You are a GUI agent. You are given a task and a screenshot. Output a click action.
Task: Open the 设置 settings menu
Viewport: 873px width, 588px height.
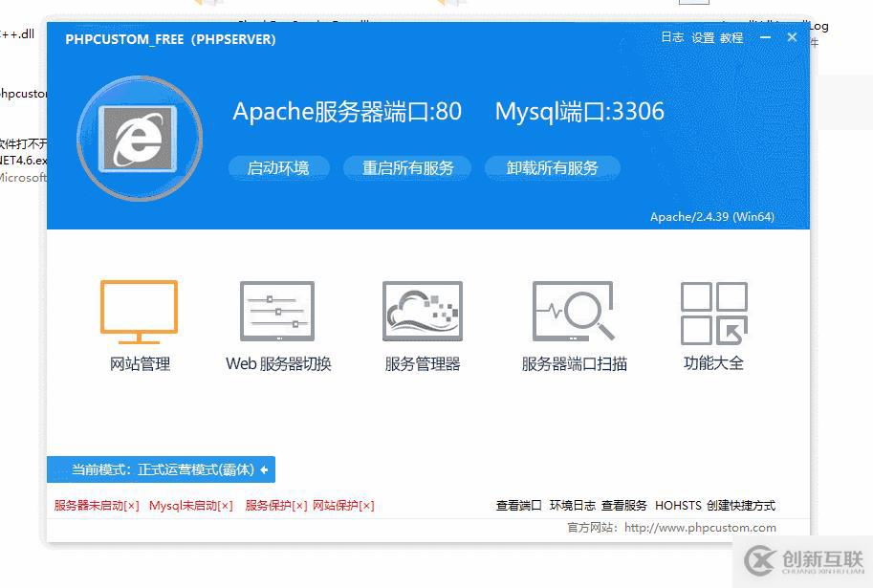point(701,38)
